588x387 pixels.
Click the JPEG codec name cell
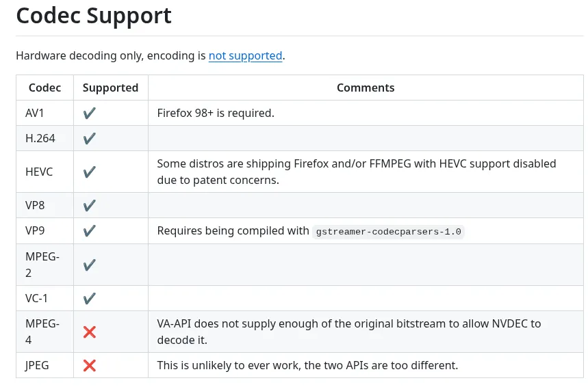point(37,365)
